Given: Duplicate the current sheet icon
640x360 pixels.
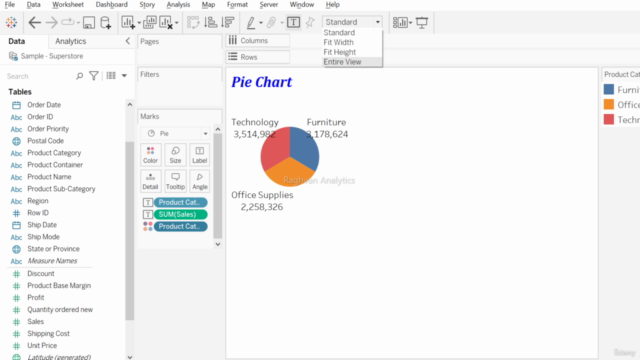Looking at the screenshot, I should 149,22.
